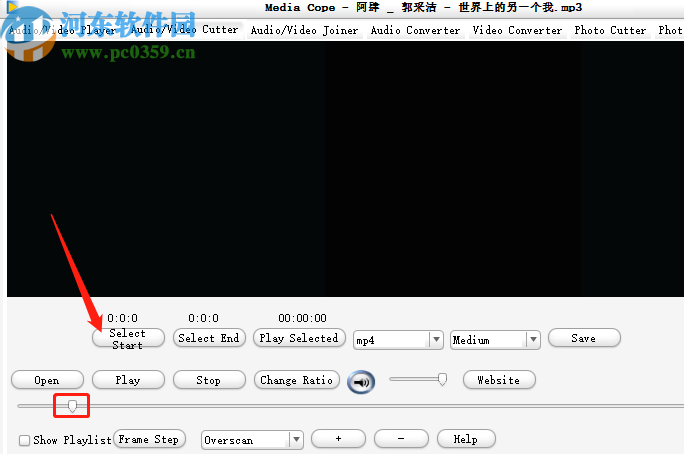Image resolution: width=684 pixels, height=454 pixels.
Task: Switch to Audio/Video Cutter tab
Action: click(x=184, y=30)
